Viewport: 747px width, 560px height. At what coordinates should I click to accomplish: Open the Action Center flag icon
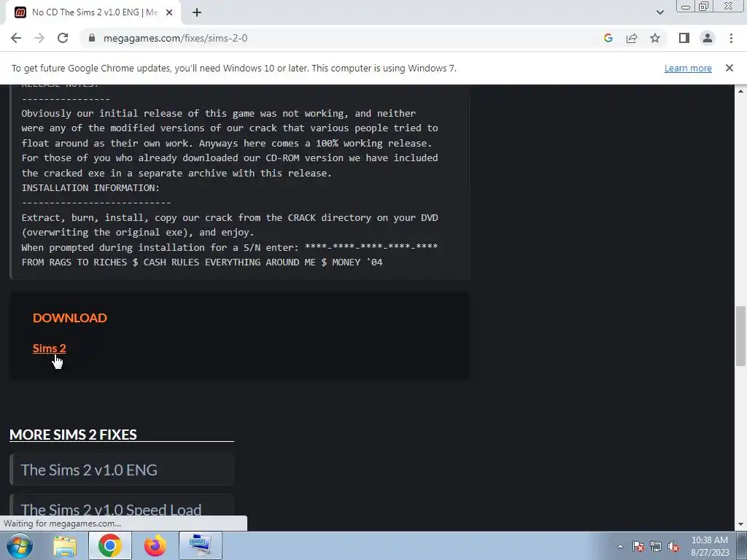(638, 546)
